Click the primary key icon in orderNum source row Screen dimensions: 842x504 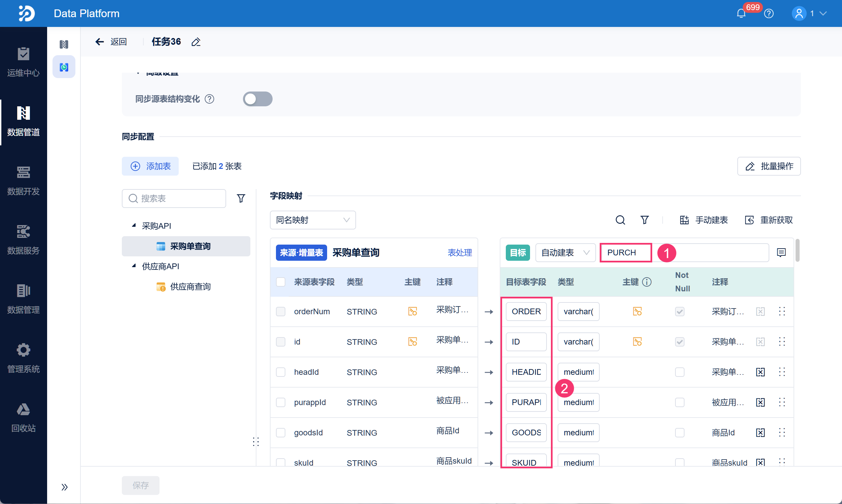412,312
